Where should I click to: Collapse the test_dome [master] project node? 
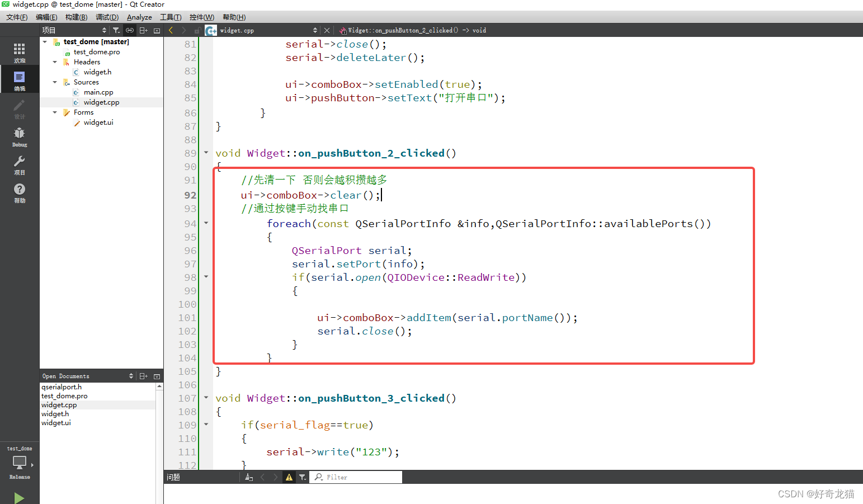click(x=45, y=42)
